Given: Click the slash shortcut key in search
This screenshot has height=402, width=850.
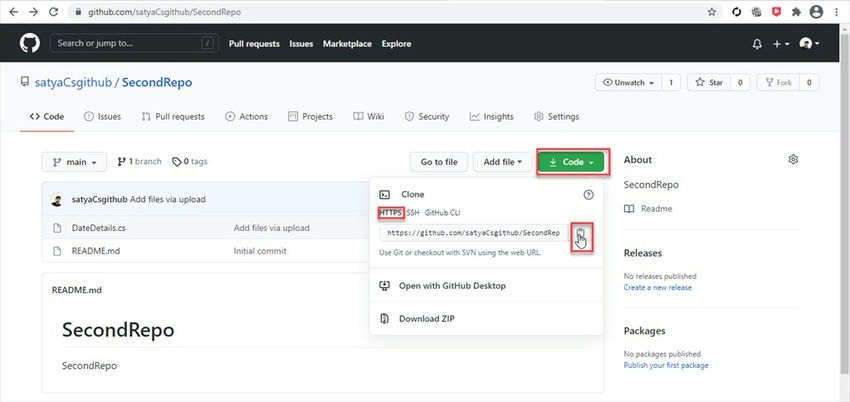Looking at the screenshot, I should (207, 43).
